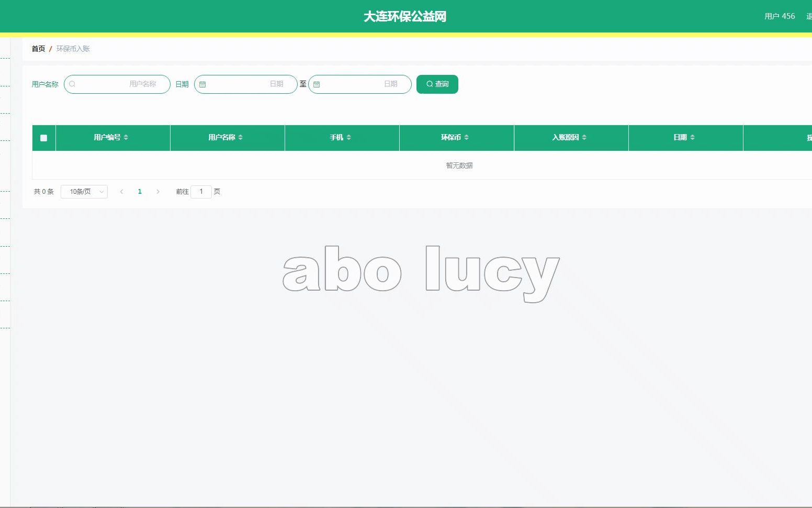Sort the 日期 column
812x508 pixels.
(693, 137)
